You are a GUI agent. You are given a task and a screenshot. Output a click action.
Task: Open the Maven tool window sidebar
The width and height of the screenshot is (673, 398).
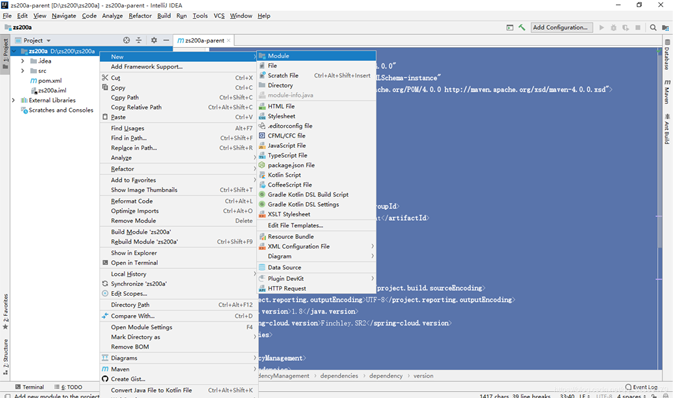(x=667, y=92)
